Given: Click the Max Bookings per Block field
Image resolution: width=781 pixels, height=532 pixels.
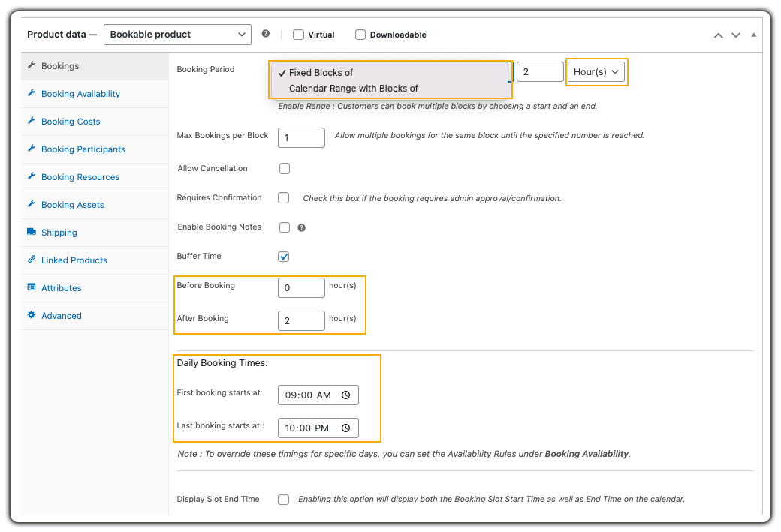Looking at the screenshot, I should [x=301, y=137].
